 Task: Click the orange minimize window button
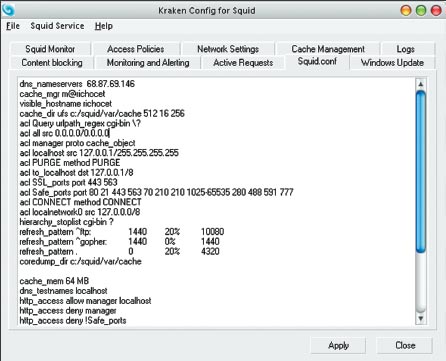coord(406,10)
